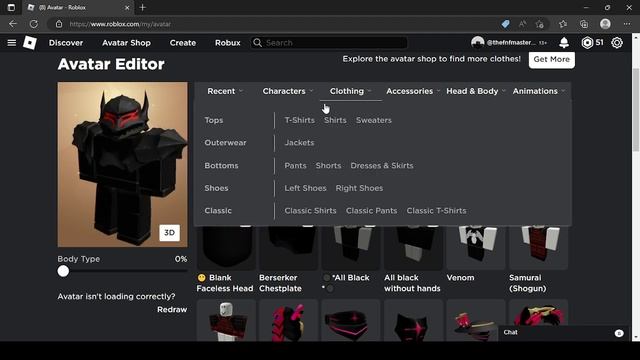
Task: Select the Samurai (Shogun) item
Action: click(x=538, y=260)
